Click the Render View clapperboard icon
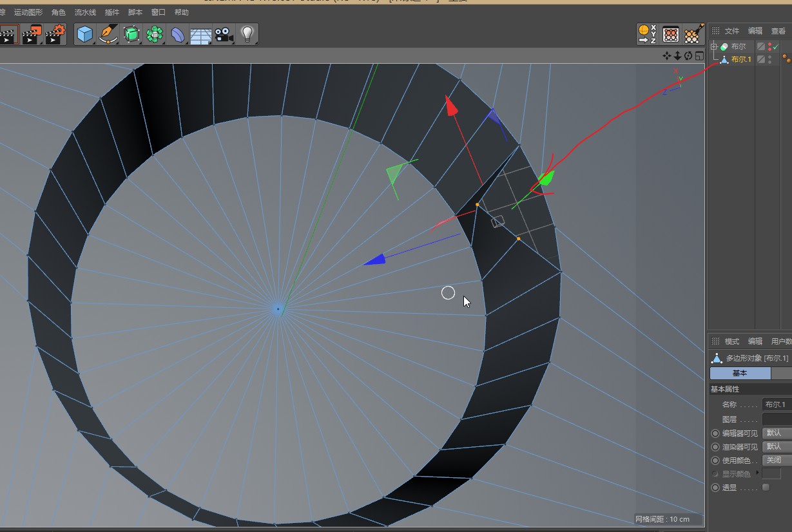The height and width of the screenshot is (532, 792). (x=8, y=34)
